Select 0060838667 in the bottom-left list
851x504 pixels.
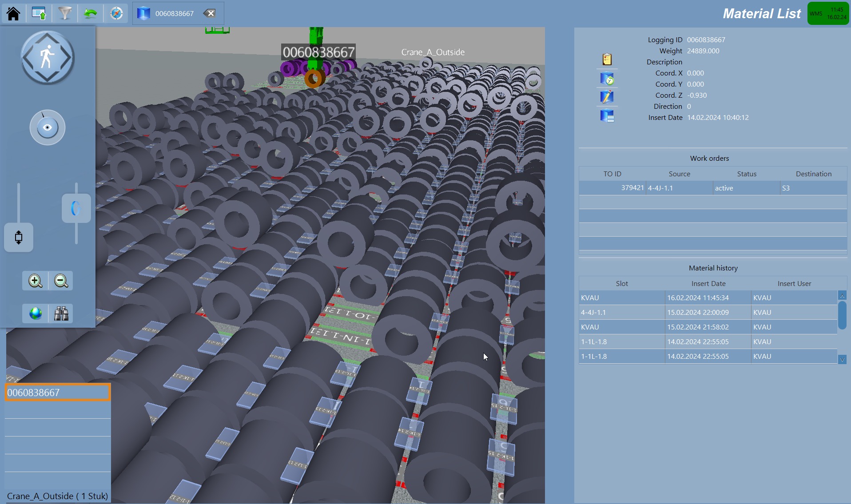point(57,392)
